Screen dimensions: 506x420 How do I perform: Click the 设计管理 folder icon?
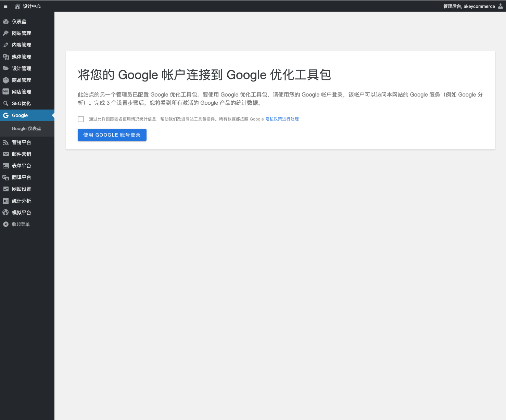pos(6,68)
